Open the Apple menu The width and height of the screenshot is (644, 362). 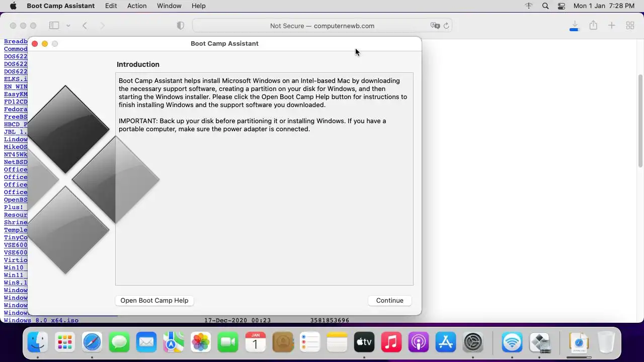tap(13, 6)
